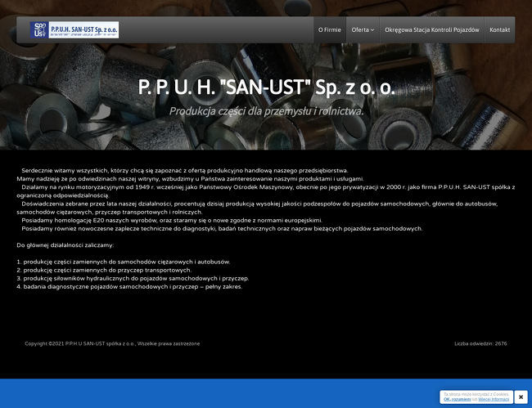Screen dimensions: 532x408
Task: Click the Liczba odwiedzin: 2676 counter
Action: [480, 343]
